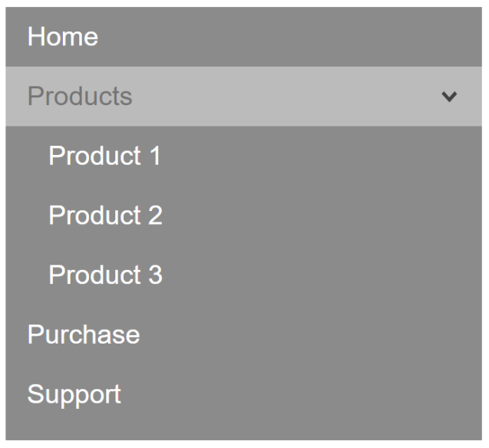Screen dimensions: 489x448
Task: Click the Product 3 text link
Action: (x=105, y=275)
